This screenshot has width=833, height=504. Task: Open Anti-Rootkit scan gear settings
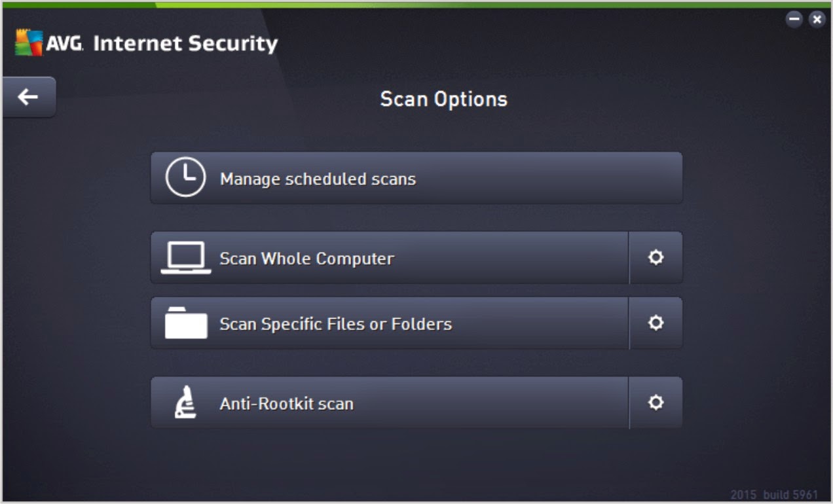point(656,403)
